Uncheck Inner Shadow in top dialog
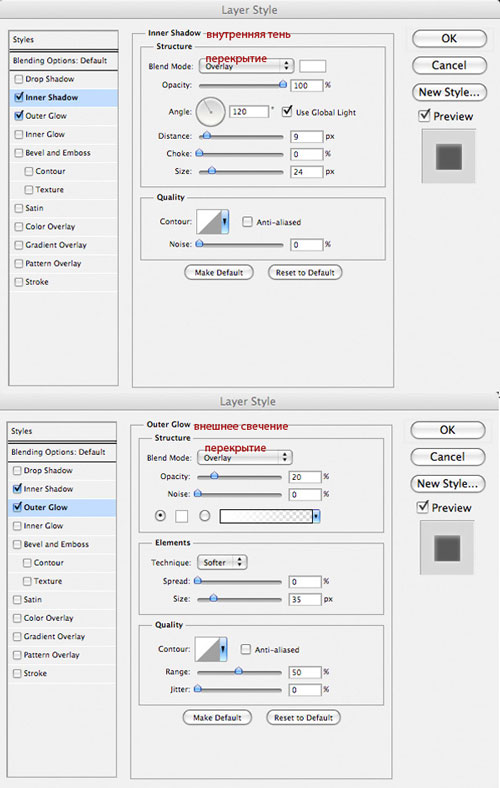This screenshot has width=500, height=788. point(19,97)
